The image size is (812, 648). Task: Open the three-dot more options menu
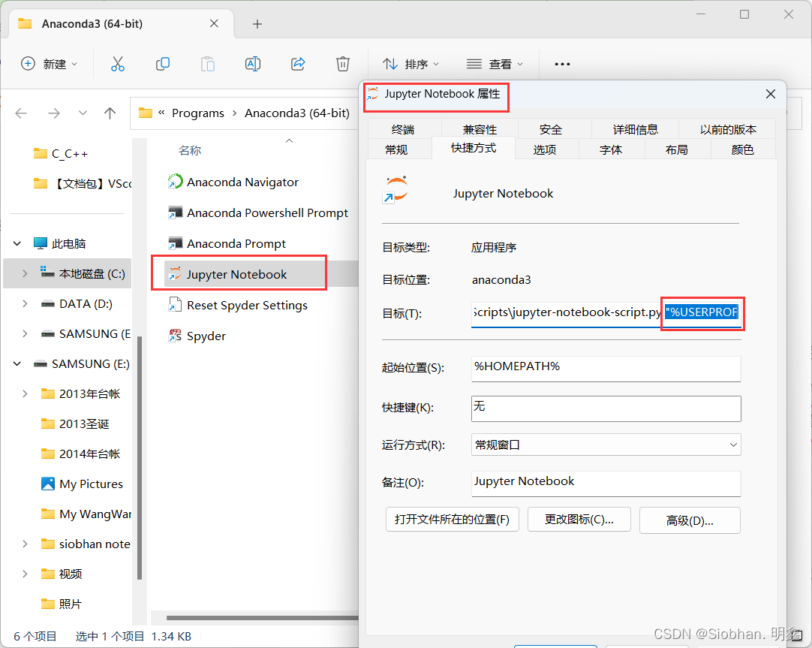click(562, 64)
